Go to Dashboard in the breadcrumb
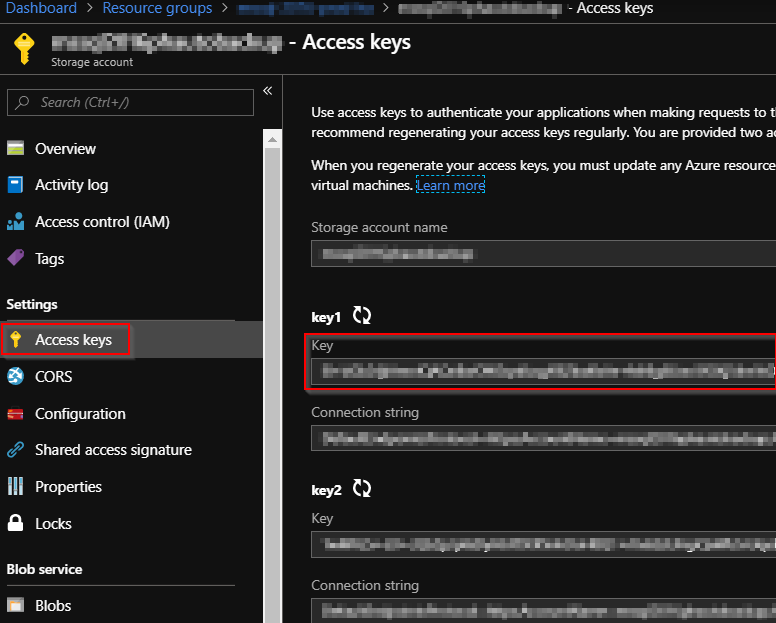 tap(41, 8)
